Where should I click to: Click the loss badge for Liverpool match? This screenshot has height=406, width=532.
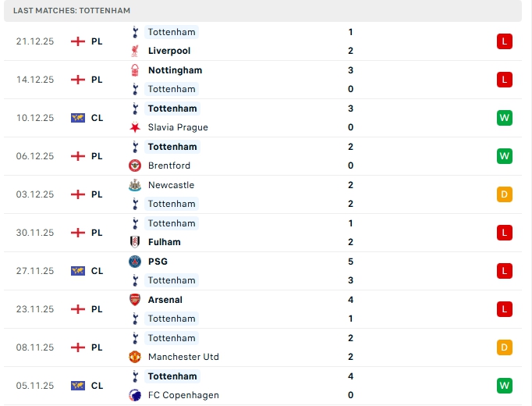[504, 41]
